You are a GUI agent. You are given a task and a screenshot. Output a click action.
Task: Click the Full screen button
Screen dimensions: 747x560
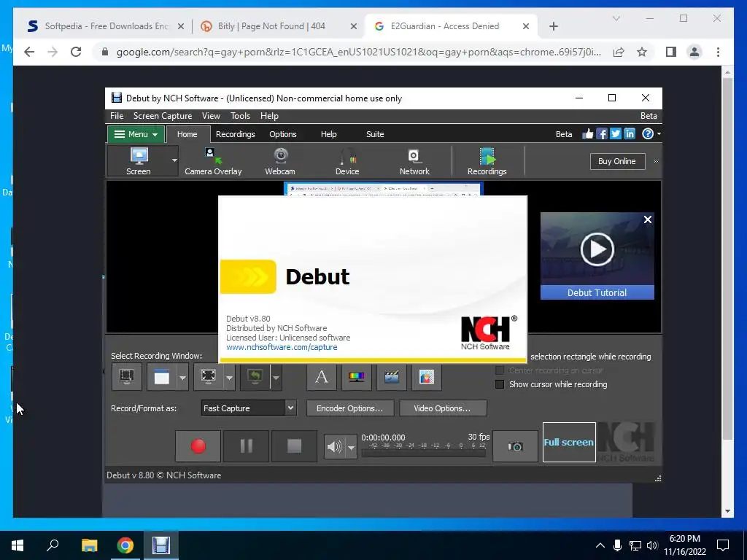(x=569, y=443)
